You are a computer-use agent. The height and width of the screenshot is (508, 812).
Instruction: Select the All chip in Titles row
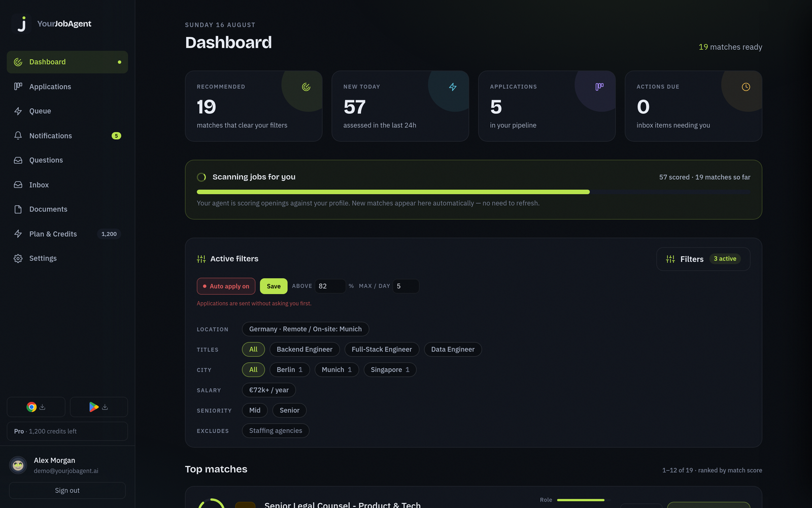coord(253,350)
